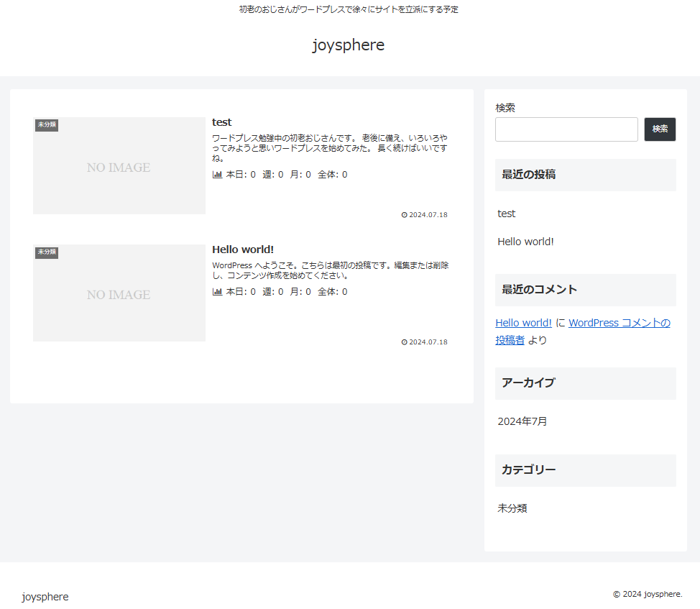Click the joysphere site title in header
Screen dimensions: 700x609
[x=349, y=45]
